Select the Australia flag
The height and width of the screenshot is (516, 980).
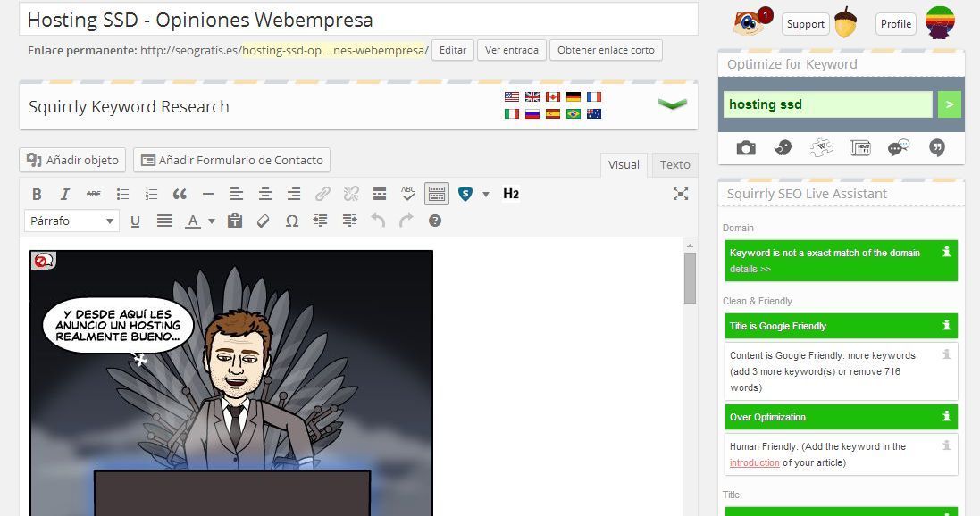[594, 113]
